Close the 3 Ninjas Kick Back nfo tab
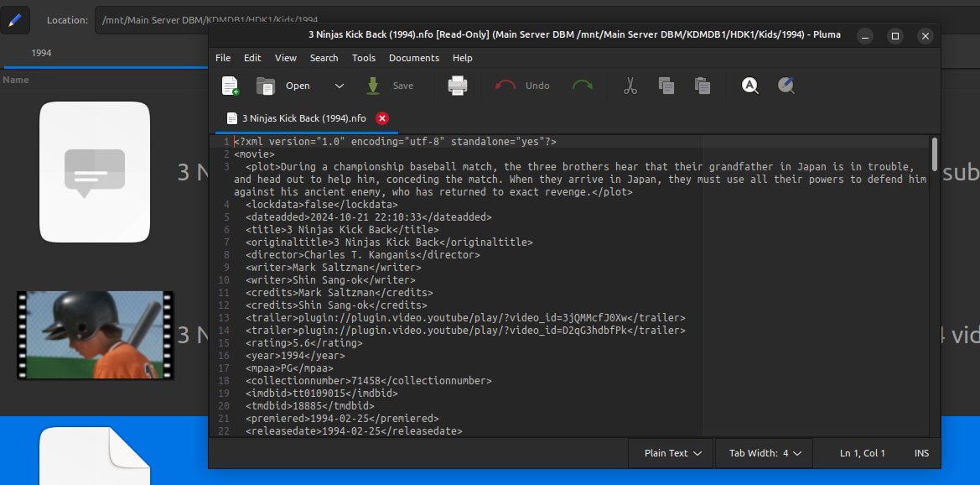The height and width of the screenshot is (485, 980). 382,118
